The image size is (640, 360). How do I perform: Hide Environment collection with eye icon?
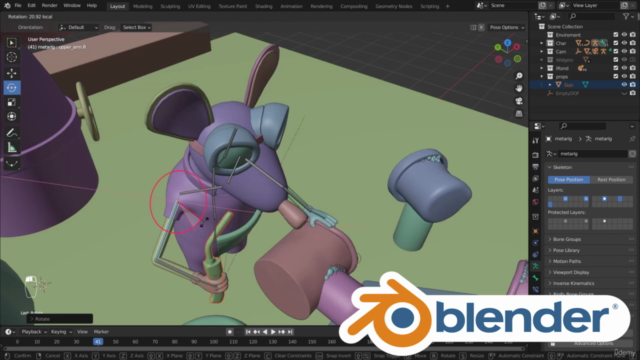coord(624,35)
